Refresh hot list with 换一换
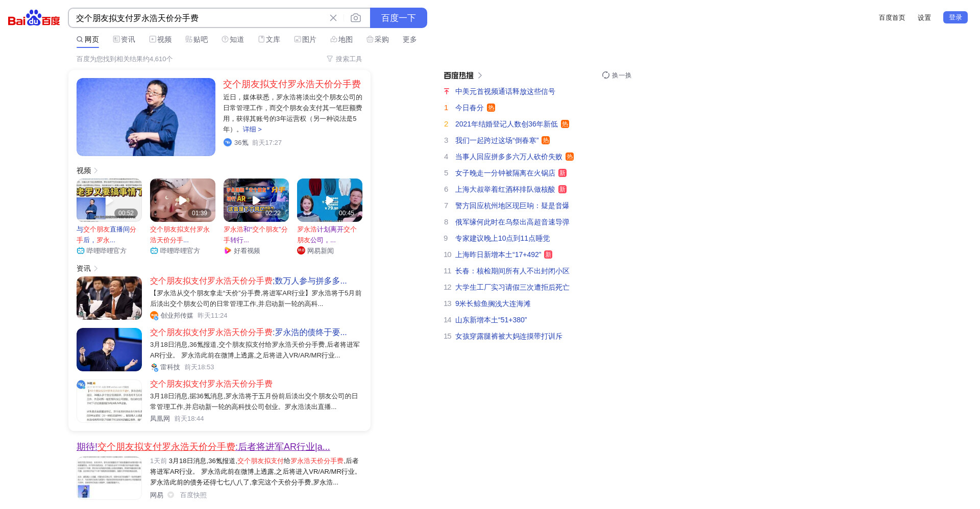Viewport: 980px width, 509px height. (x=617, y=75)
